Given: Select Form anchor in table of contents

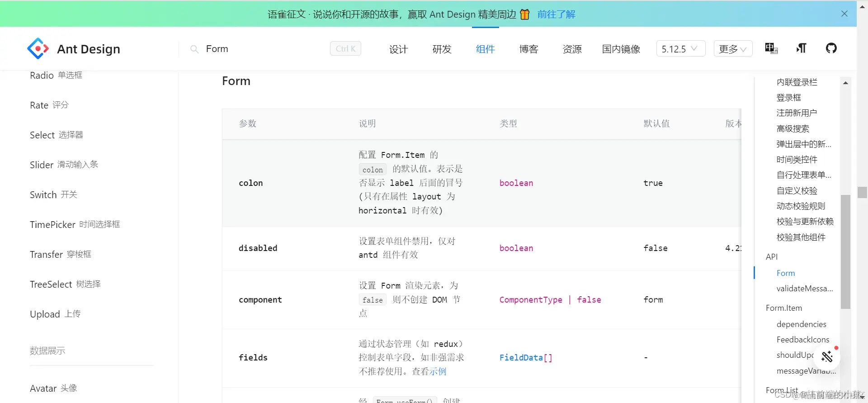Looking at the screenshot, I should [786, 273].
